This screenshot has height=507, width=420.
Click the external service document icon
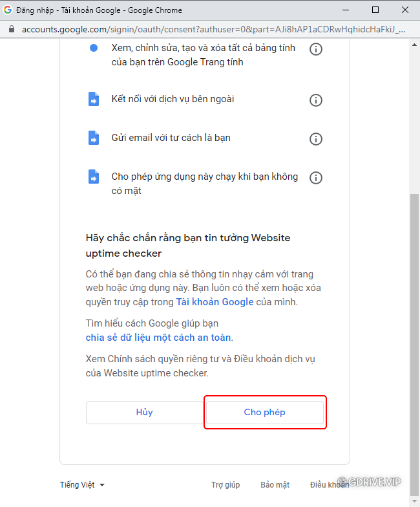pos(94,99)
